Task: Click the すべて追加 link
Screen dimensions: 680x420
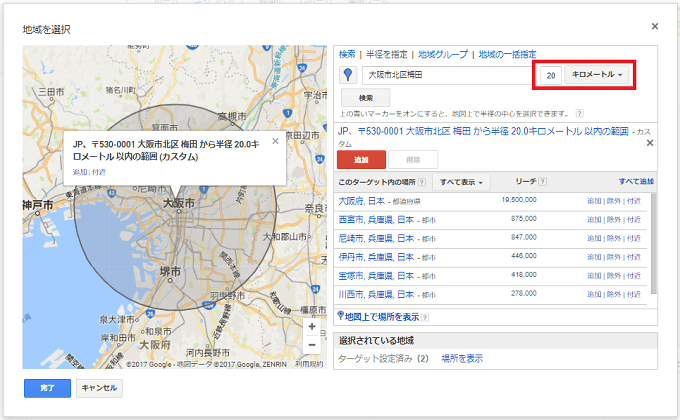Action: (x=636, y=181)
